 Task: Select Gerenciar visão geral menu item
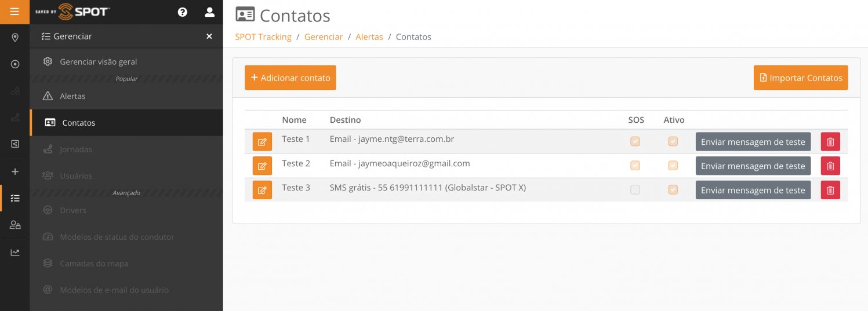[98, 61]
